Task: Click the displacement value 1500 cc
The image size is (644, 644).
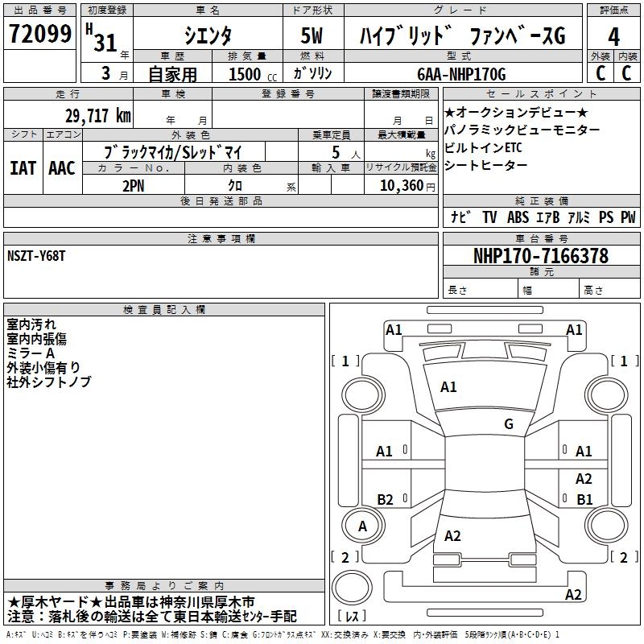Action: 253,74
